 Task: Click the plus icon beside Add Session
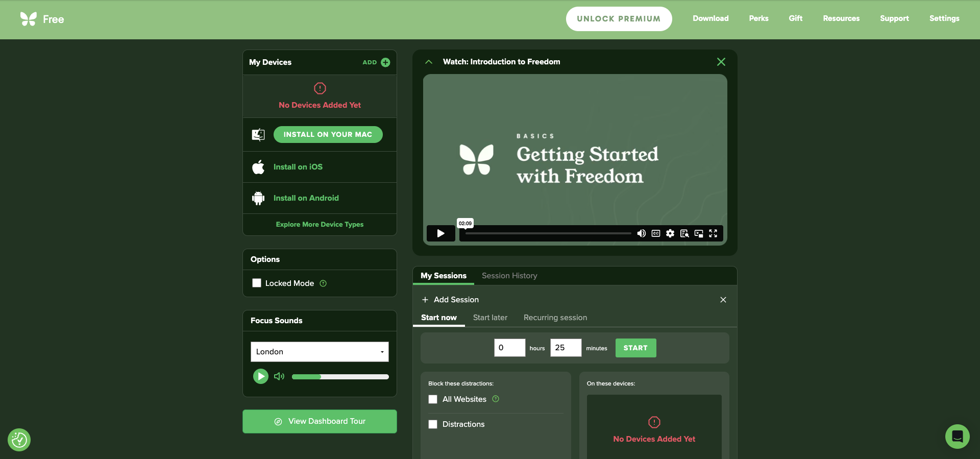point(425,300)
